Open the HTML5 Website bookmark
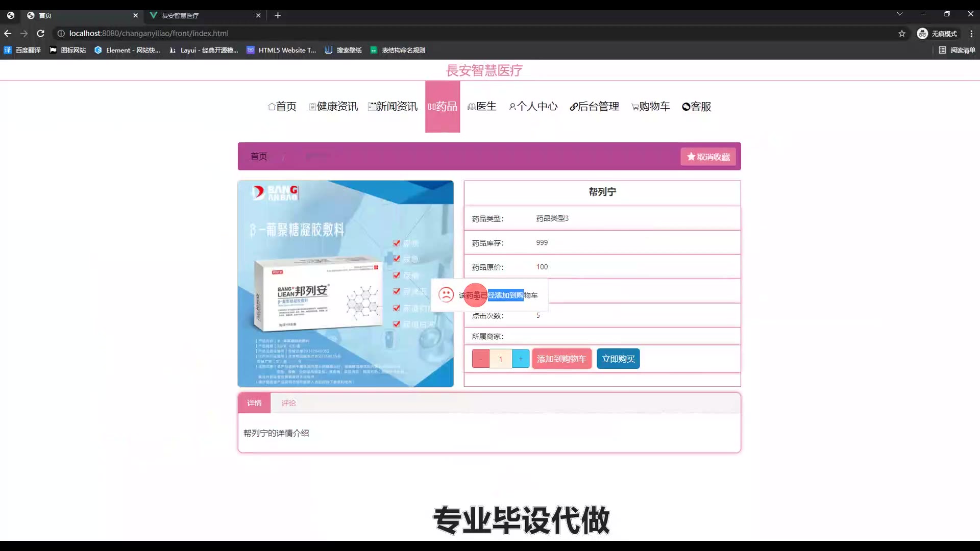 pyautogui.click(x=281, y=50)
